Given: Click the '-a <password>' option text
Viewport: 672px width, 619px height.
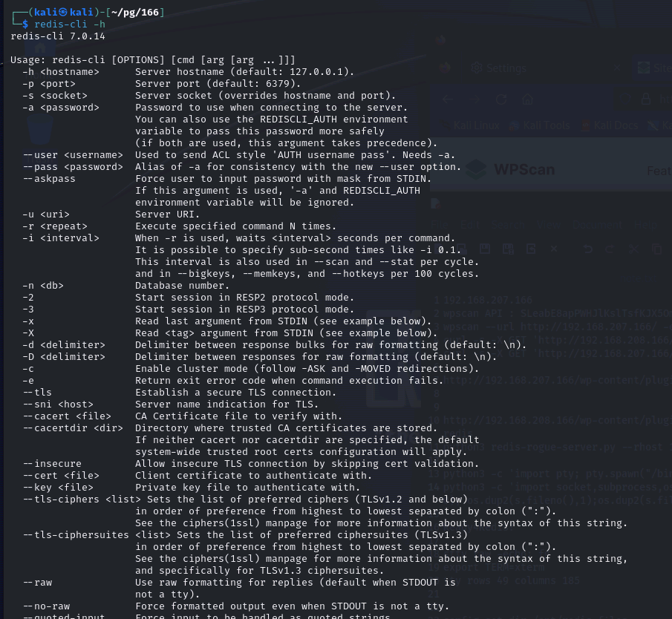Looking at the screenshot, I should pos(61,108).
